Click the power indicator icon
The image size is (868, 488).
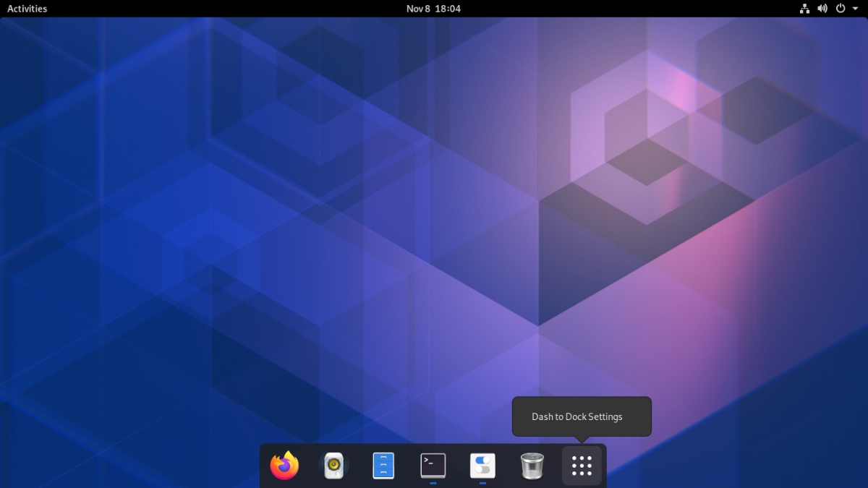click(x=840, y=9)
